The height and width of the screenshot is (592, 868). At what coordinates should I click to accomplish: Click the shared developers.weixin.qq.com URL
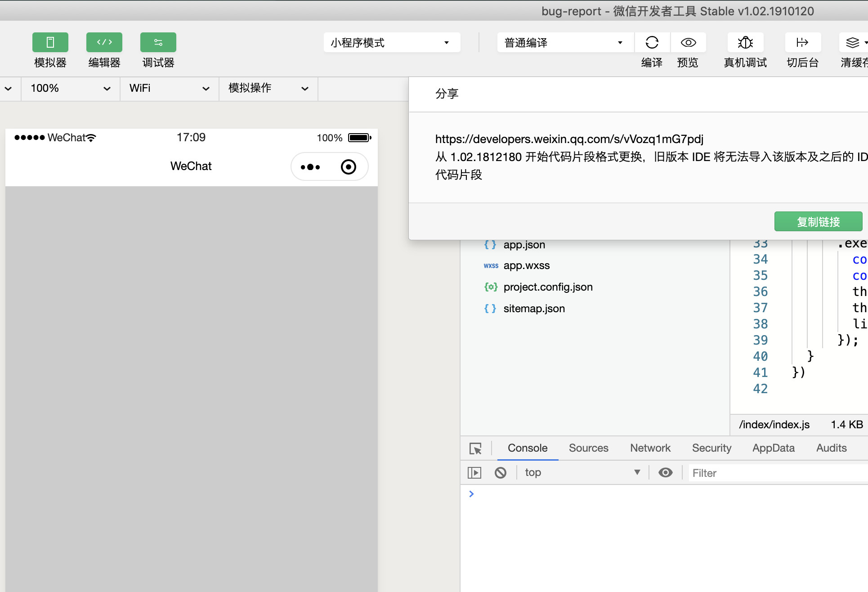[x=569, y=139]
